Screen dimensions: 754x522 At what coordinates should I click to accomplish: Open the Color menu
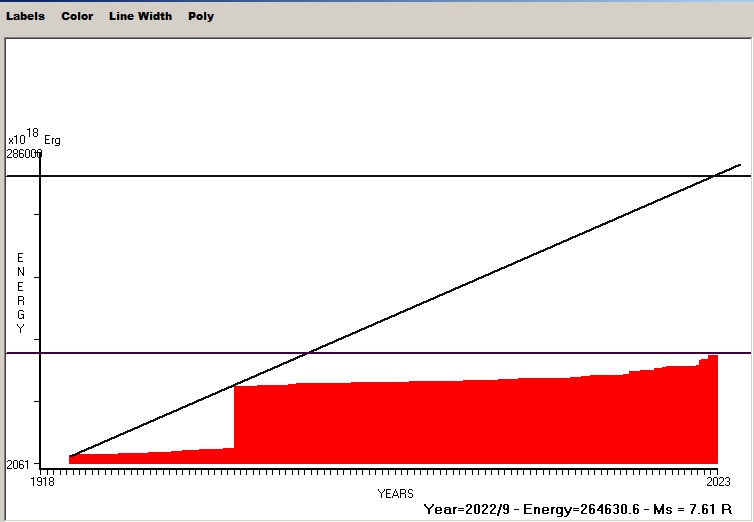[77, 16]
